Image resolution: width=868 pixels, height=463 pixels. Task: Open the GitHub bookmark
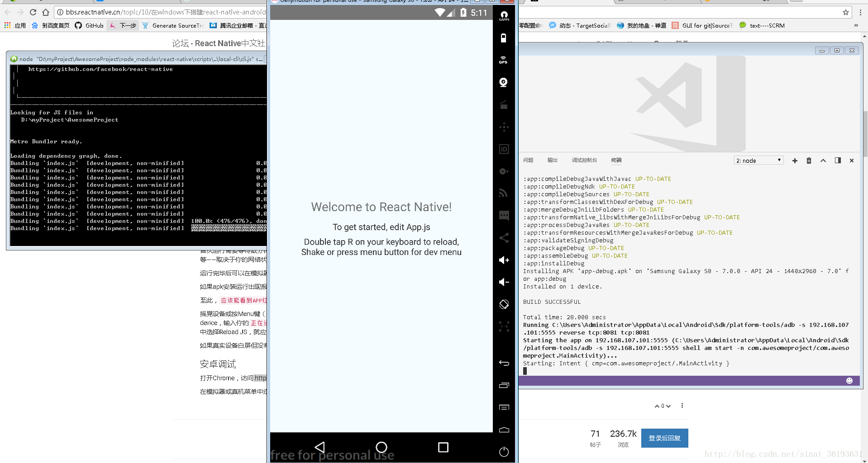(x=89, y=25)
